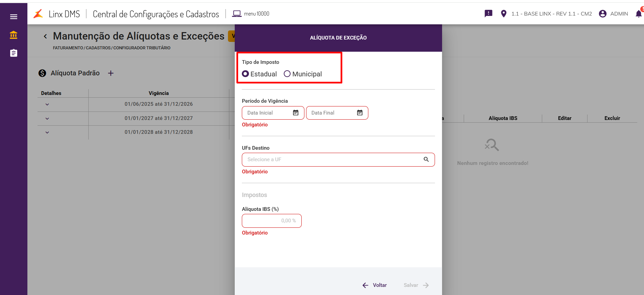
Task: Open the menu 10000 item
Action: pos(251,14)
